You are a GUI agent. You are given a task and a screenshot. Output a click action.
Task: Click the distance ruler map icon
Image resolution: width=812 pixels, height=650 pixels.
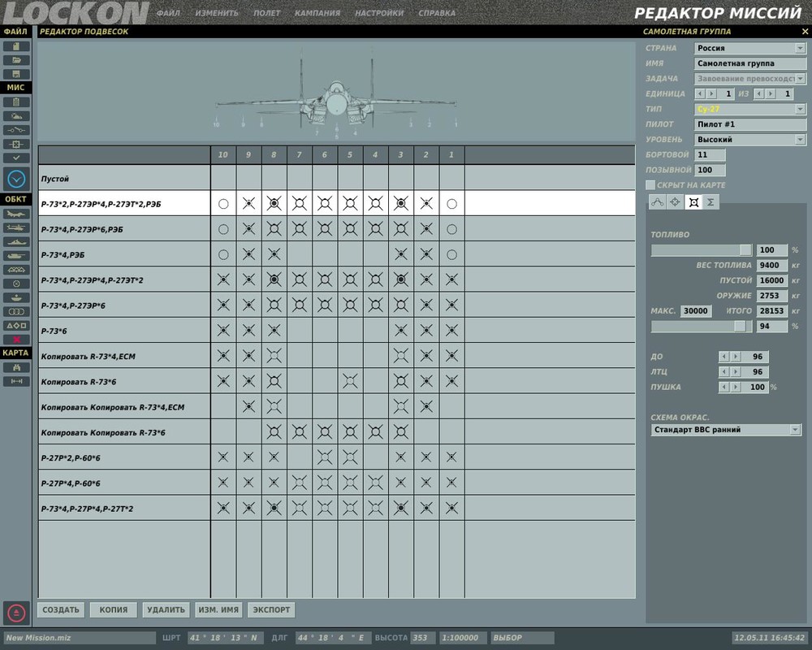point(16,382)
